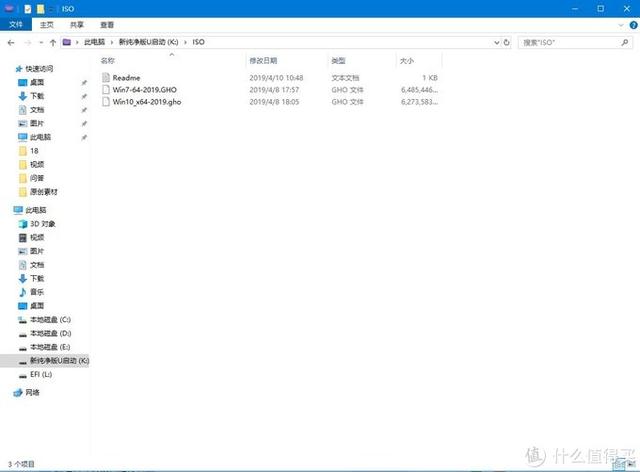Sort by 名称 column header
The image size is (640, 472).
pos(108,61)
